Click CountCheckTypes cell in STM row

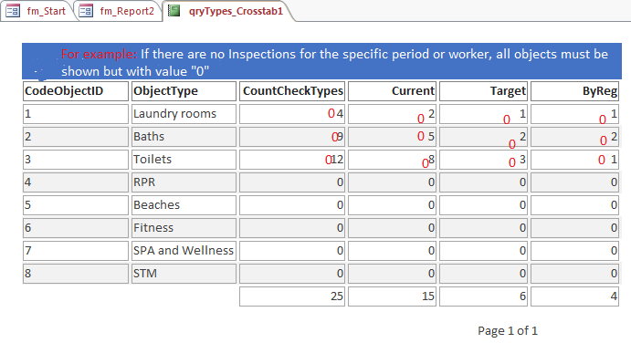click(x=292, y=274)
